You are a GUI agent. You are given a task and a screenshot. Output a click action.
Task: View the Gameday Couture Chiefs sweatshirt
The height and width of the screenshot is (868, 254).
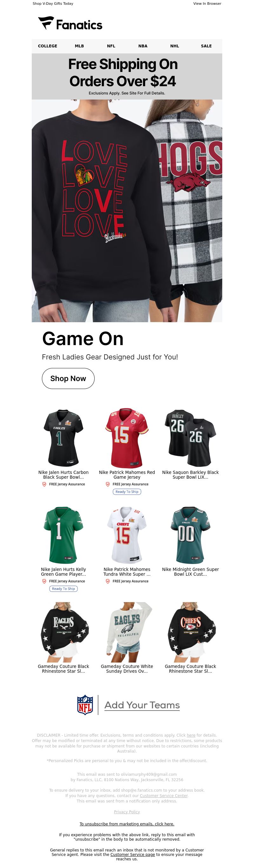click(190, 632)
